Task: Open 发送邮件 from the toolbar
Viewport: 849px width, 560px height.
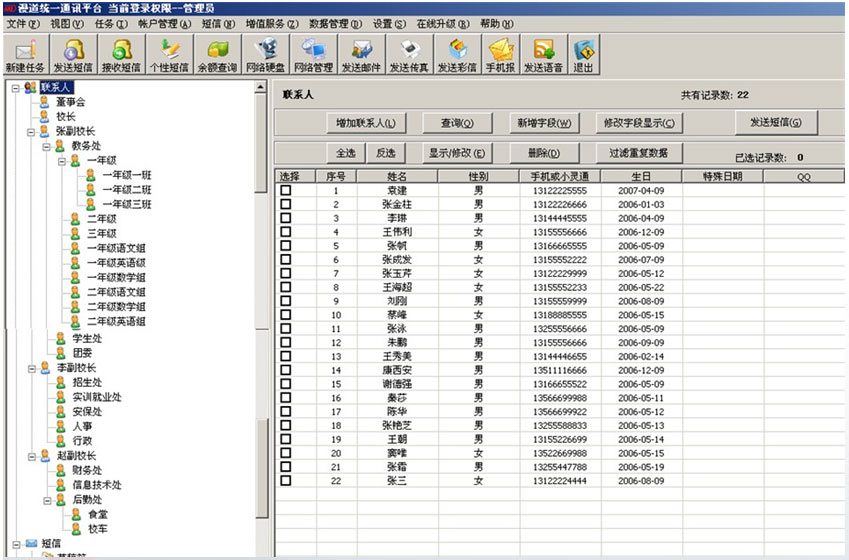Action: [362, 54]
